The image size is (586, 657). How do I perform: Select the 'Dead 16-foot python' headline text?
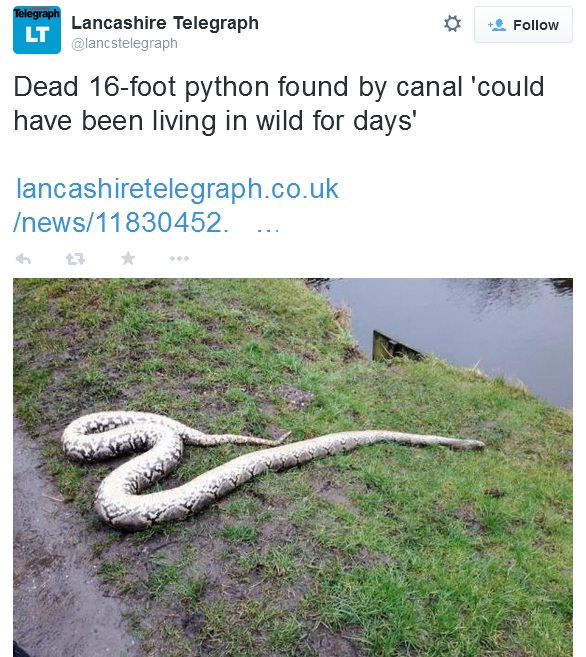[x=141, y=87]
